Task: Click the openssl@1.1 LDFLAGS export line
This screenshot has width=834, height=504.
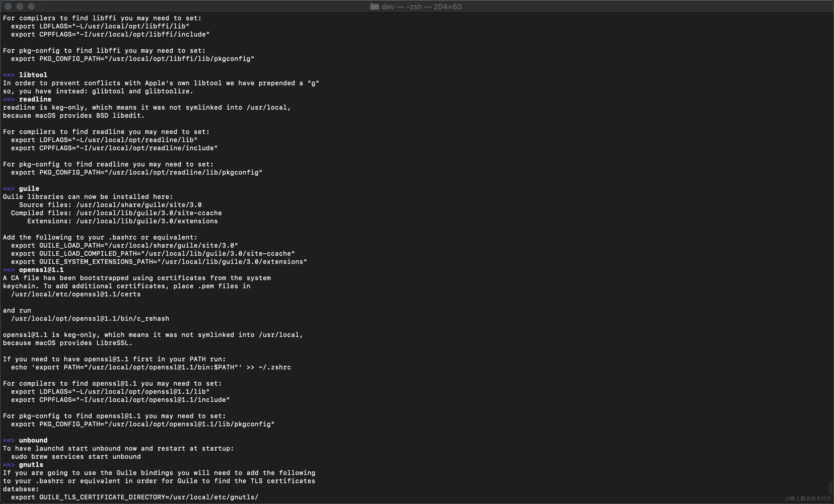Action: pos(110,391)
